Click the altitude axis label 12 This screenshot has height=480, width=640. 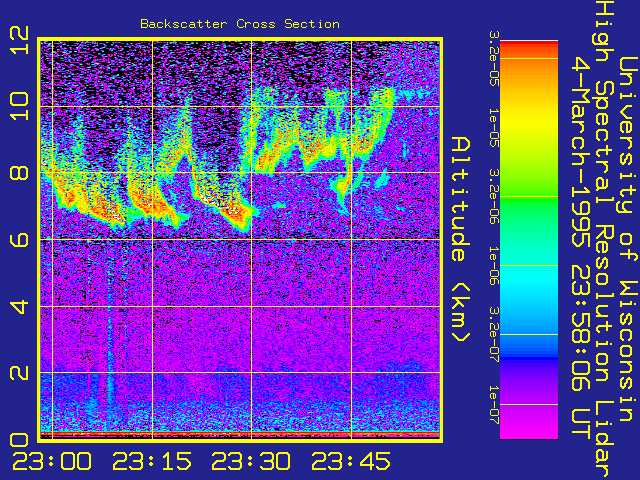[x=20, y=40]
